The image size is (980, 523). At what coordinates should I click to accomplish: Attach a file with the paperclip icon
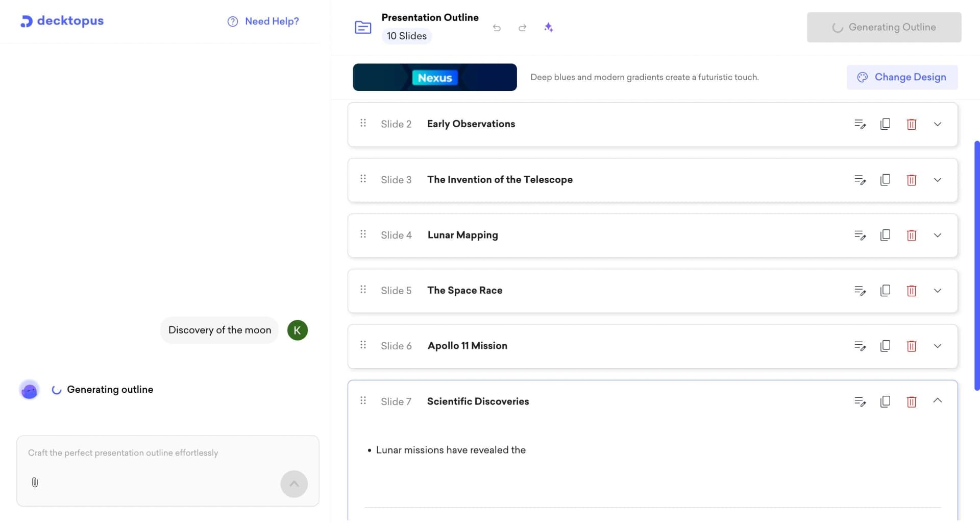click(x=35, y=482)
